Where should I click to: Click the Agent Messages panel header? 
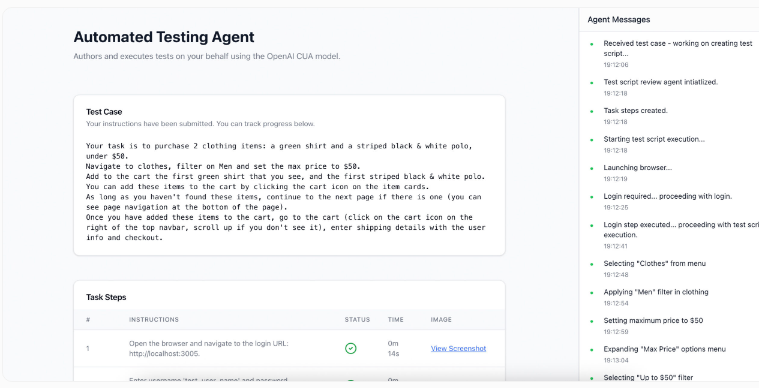619,20
